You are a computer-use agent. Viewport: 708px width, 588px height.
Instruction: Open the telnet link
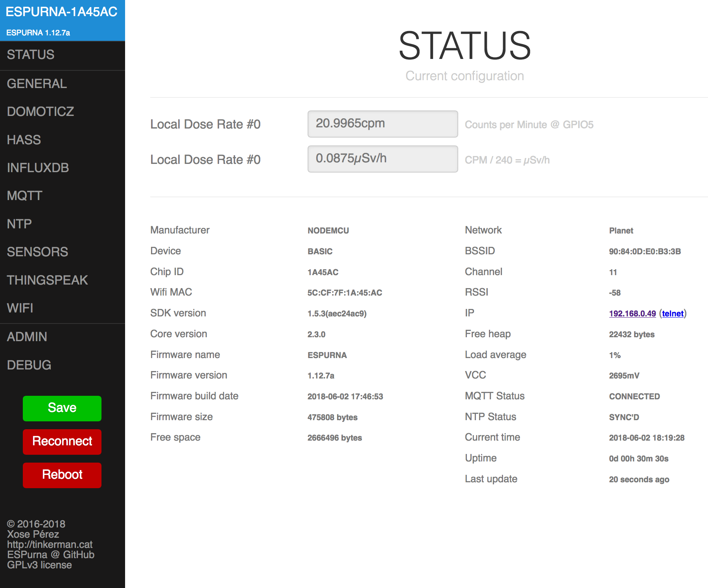coord(673,314)
